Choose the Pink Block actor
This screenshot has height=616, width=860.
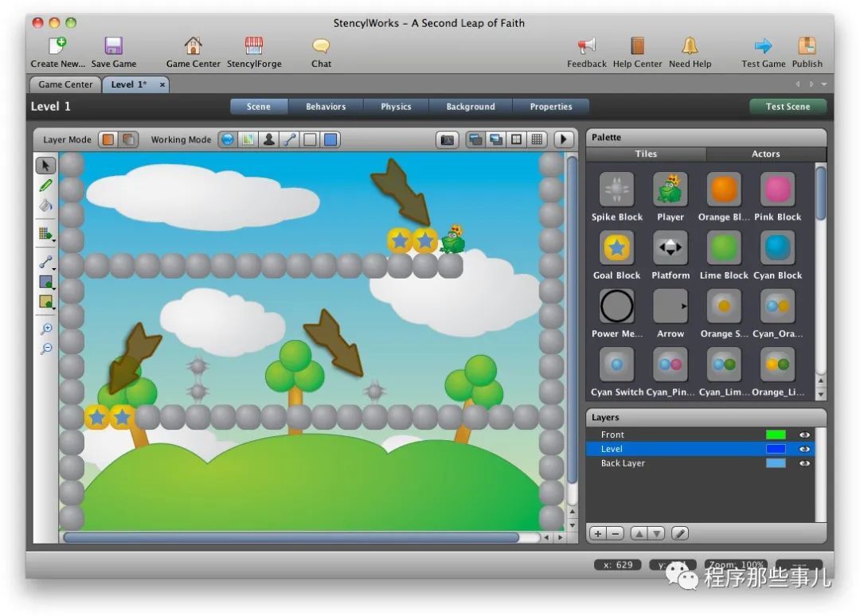[x=778, y=189]
